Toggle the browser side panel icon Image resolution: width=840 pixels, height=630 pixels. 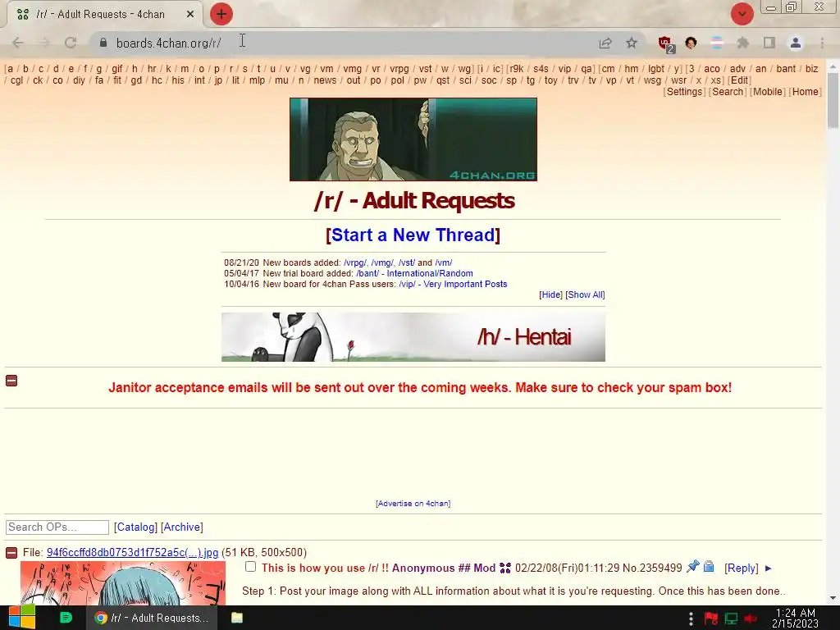pos(769,43)
